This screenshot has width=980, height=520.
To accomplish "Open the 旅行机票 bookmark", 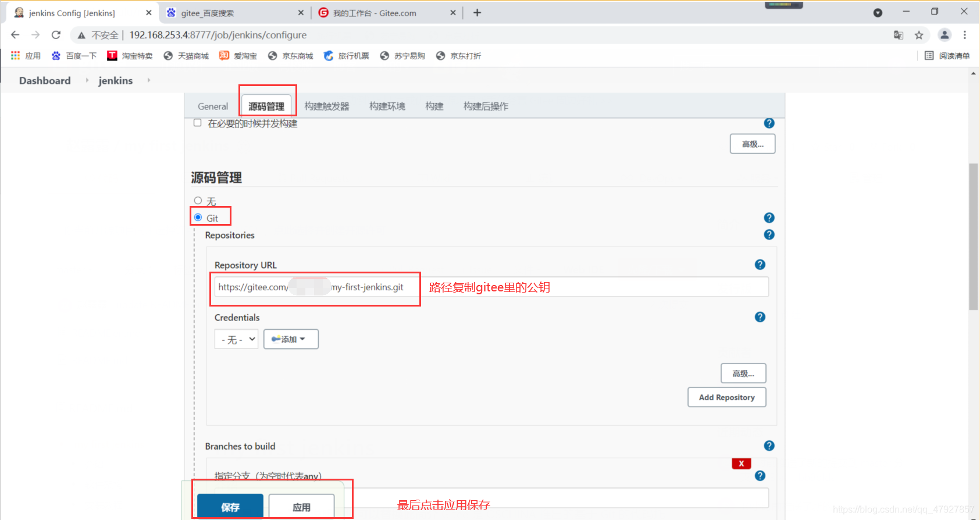I will pos(347,56).
